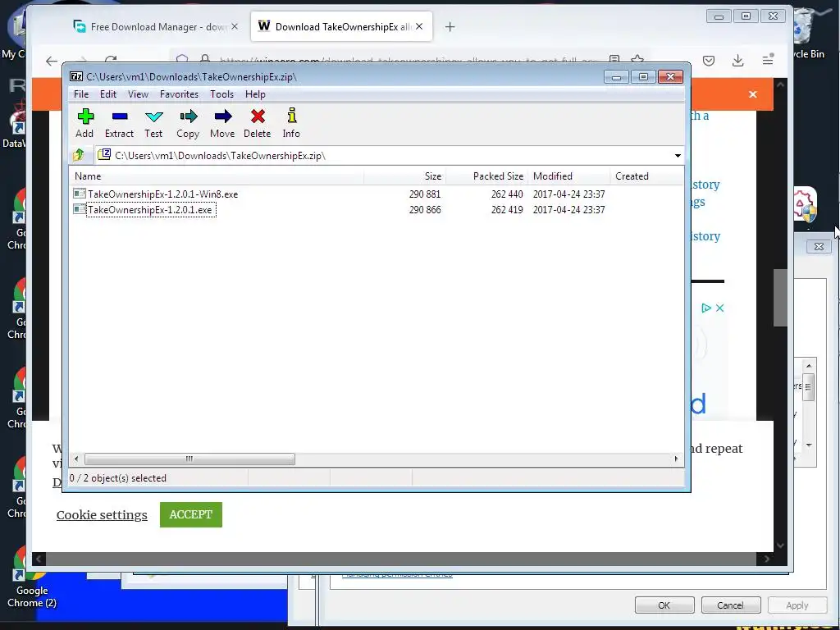Open the Info toolbar icon

pyautogui.click(x=291, y=123)
